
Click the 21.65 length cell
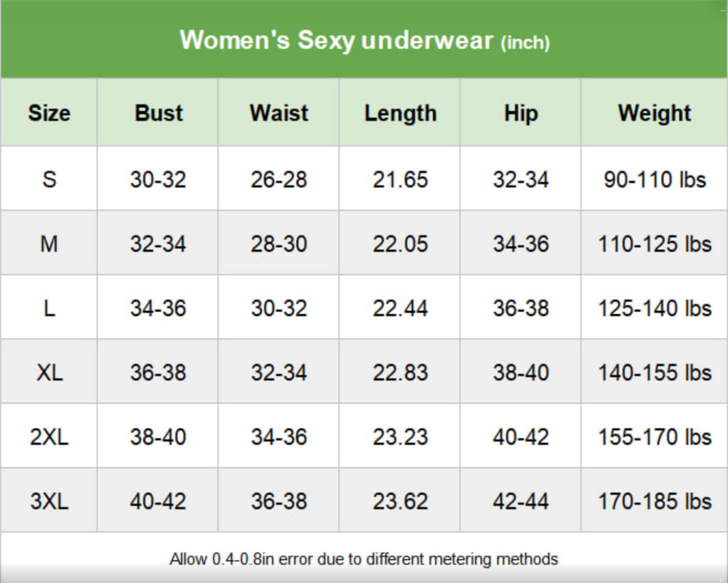click(400, 179)
